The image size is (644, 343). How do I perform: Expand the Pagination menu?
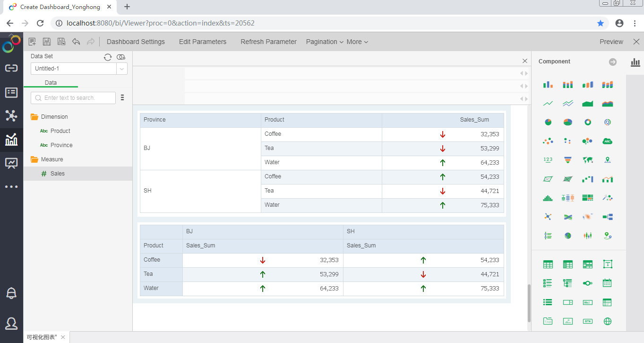pyautogui.click(x=325, y=42)
